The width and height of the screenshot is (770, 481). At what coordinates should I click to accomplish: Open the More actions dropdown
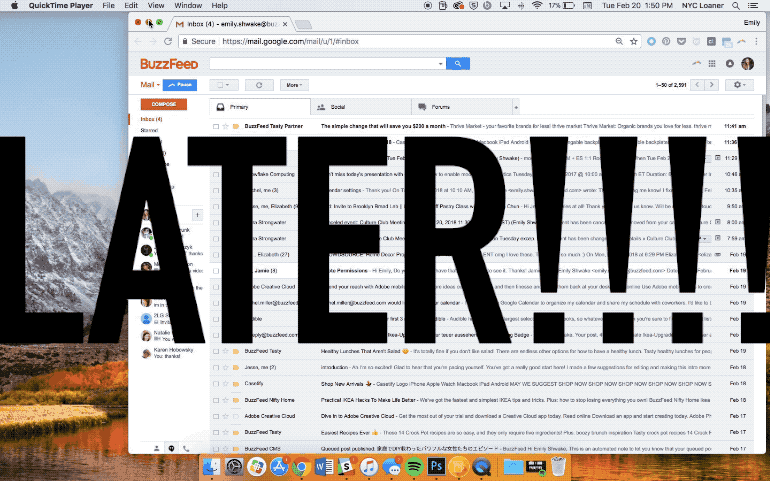(x=294, y=85)
